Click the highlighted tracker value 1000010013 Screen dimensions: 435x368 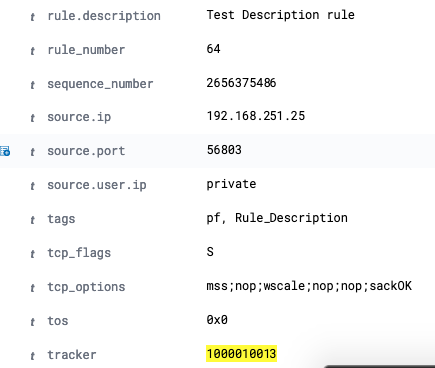(241, 354)
